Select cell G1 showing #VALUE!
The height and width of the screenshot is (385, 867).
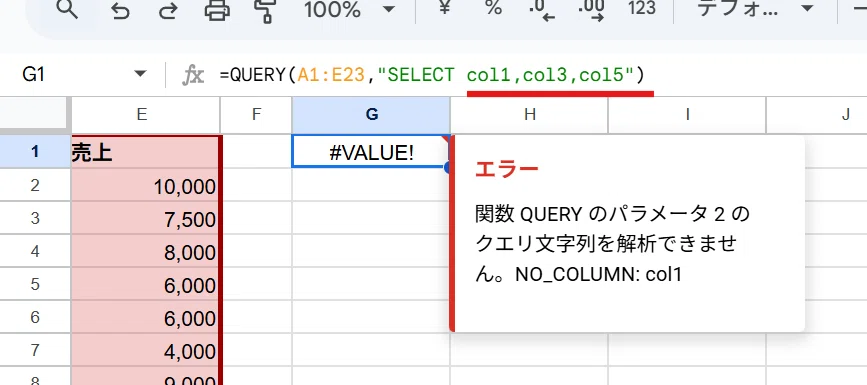tap(371, 151)
